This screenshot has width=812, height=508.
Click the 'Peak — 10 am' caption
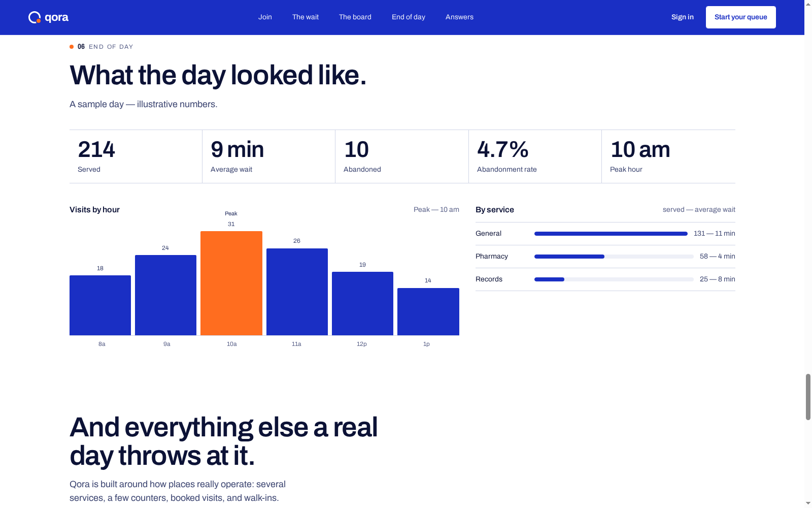436,210
